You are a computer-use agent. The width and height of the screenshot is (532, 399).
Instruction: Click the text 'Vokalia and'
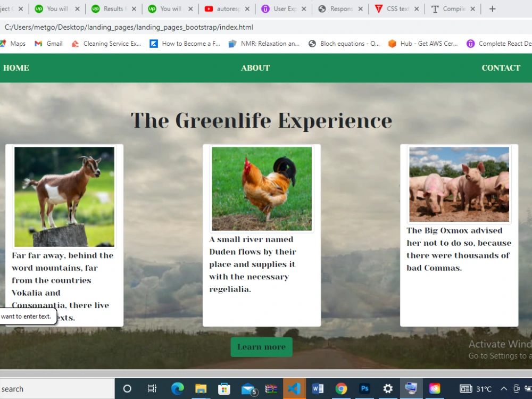(x=36, y=293)
